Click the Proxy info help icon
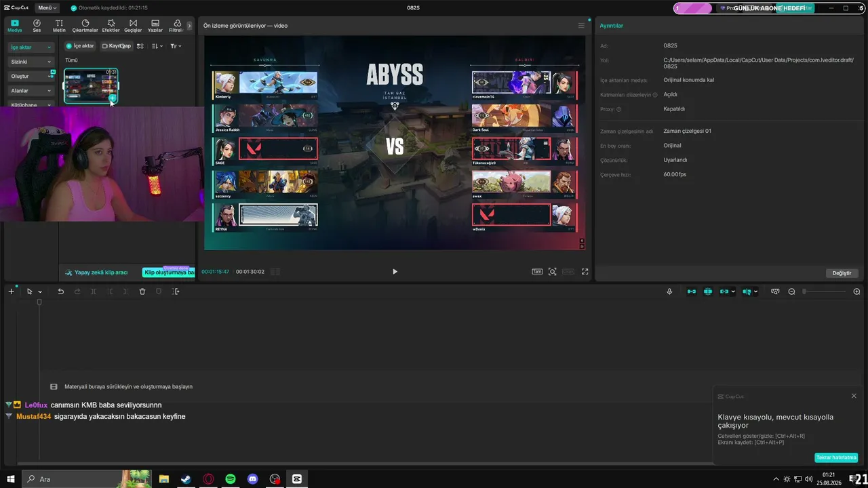 click(618, 109)
